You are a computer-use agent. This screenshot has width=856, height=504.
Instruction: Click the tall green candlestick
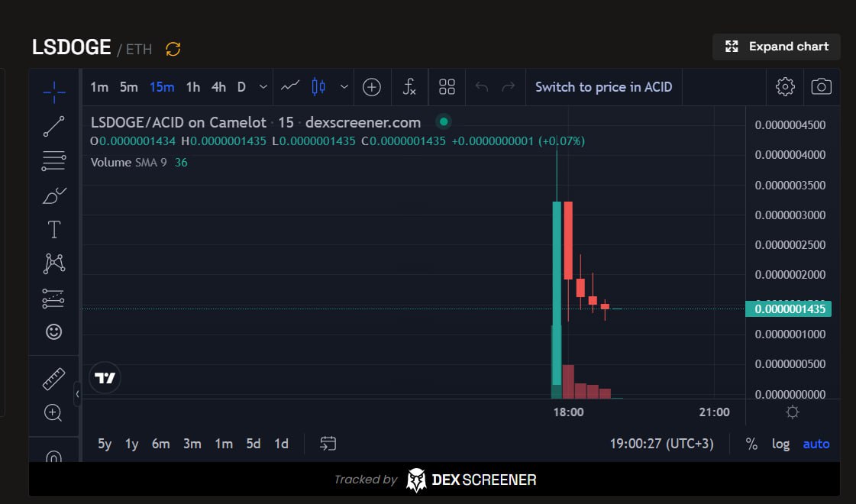point(557,292)
